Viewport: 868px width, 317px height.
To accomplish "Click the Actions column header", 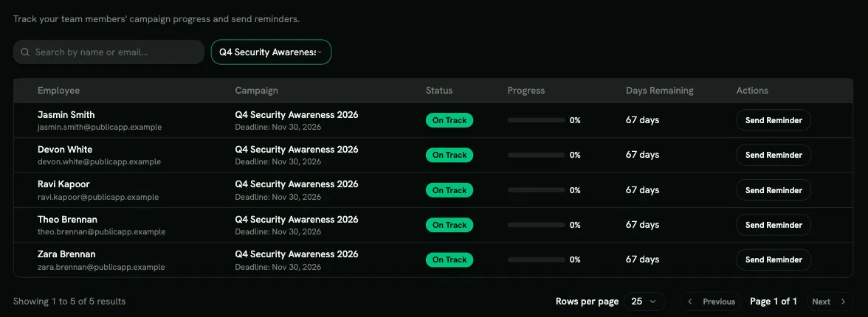I will (x=752, y=90).
